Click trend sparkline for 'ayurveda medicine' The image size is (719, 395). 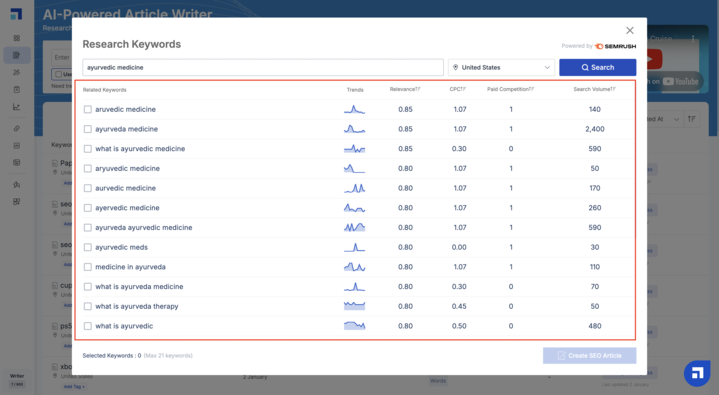(x=354, y=129)
